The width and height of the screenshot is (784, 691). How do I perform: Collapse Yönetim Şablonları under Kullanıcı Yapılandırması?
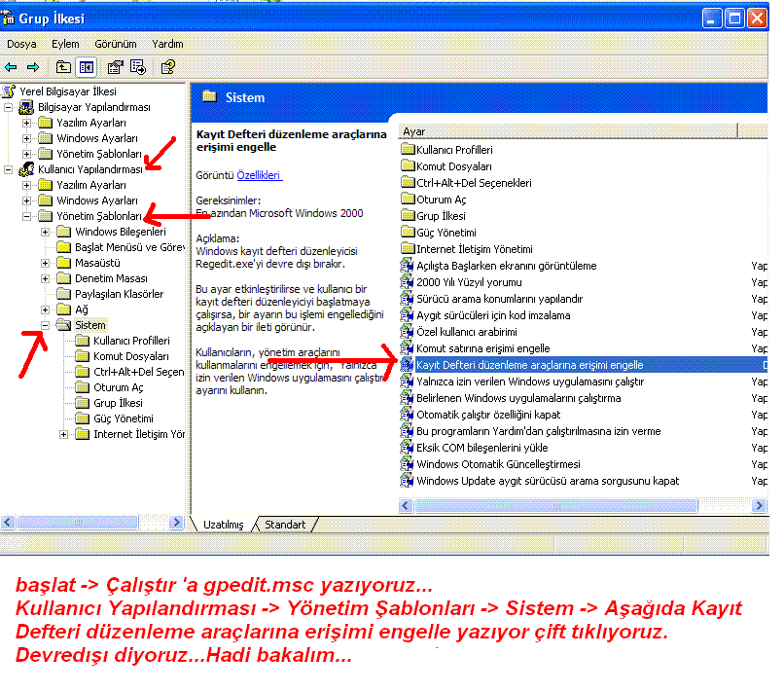pyautogui.click(x=26, y=216)
